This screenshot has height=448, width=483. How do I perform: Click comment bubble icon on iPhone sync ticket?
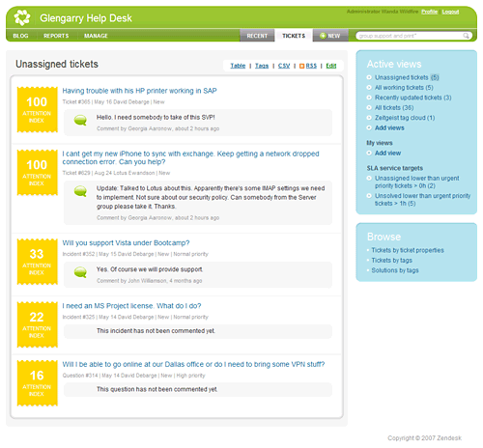coord(80,191)
